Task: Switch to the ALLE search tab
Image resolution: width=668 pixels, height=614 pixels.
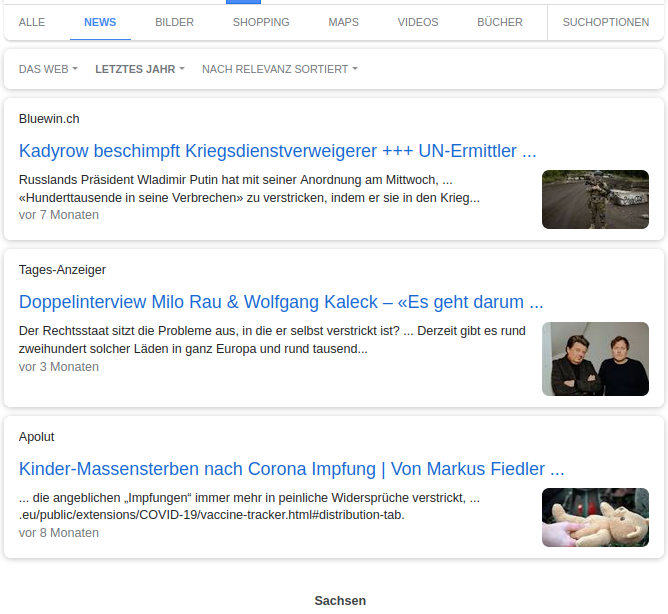Action: 32,22
